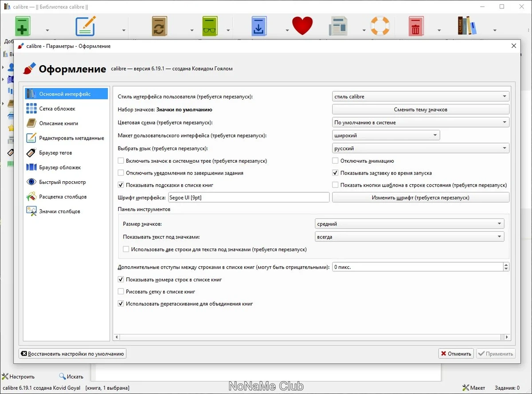Uncheck Показывать заставку во время запуска
Screen dimensions: 532x394
336,173
